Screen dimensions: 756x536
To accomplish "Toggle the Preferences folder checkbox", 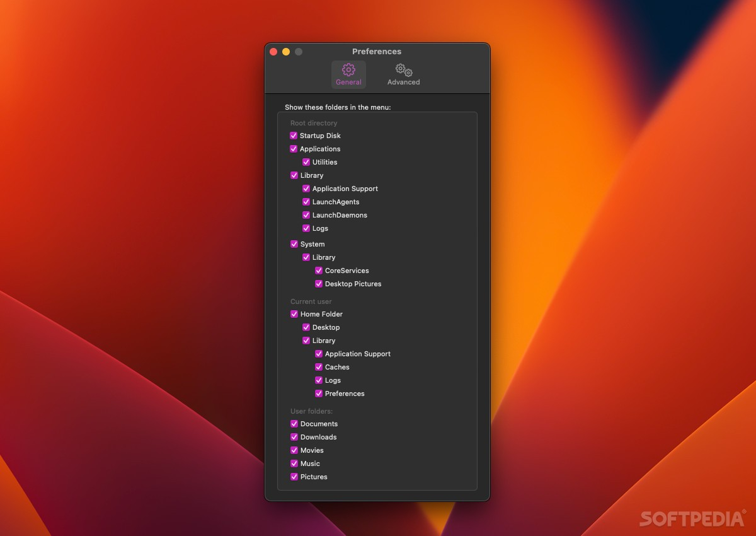I will [319, 393].
